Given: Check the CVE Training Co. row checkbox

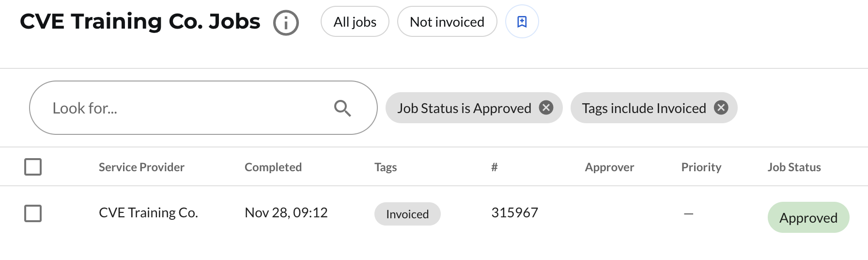Looking at the screenshot, I should coord(33,213).
